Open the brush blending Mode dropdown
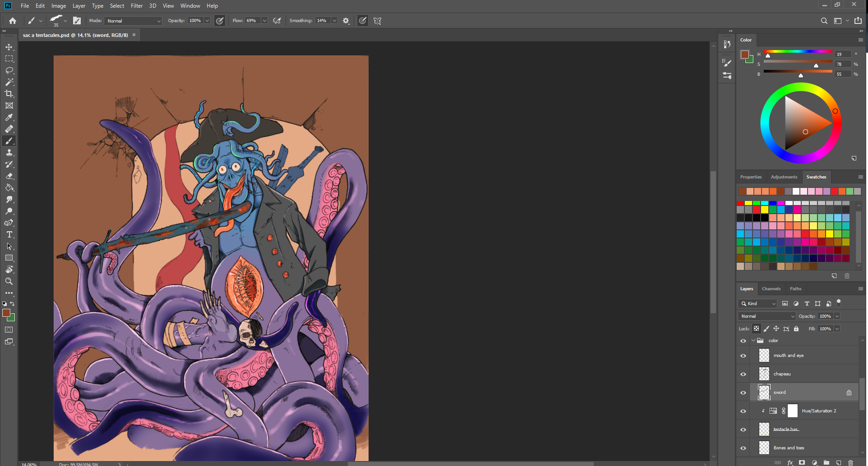This screenshot has width=868, height=466. point(133,21)
